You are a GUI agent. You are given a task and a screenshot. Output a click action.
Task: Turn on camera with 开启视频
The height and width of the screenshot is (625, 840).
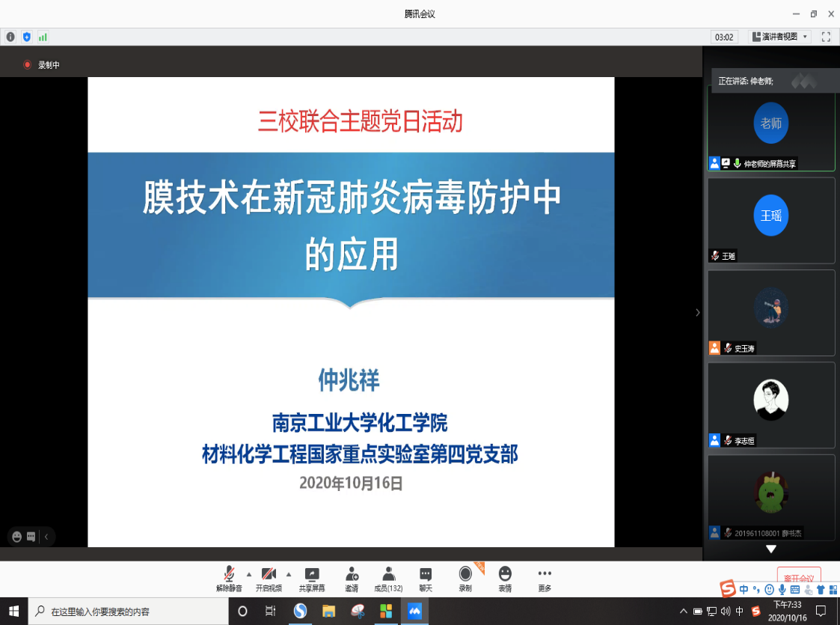(x=269, y=575)
